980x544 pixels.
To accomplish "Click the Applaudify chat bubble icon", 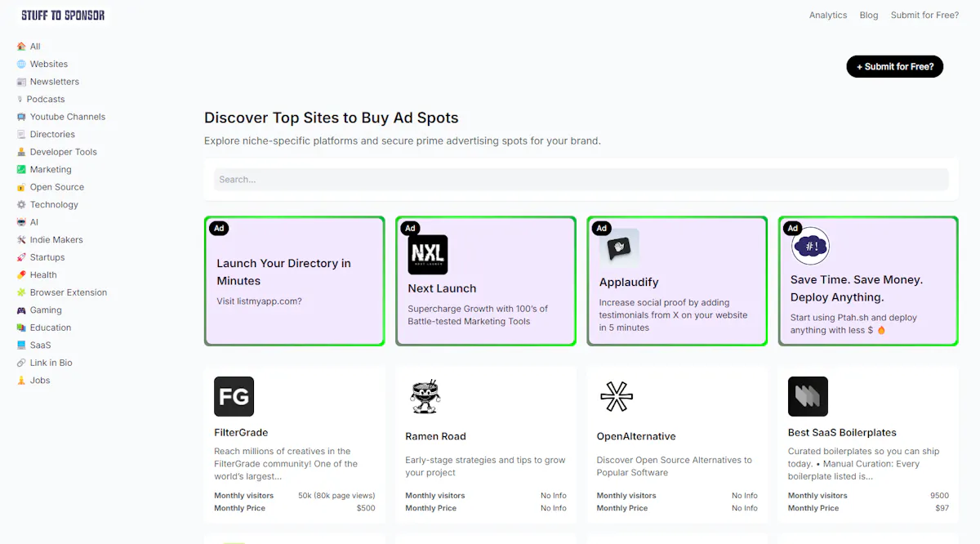I will 619,248.
